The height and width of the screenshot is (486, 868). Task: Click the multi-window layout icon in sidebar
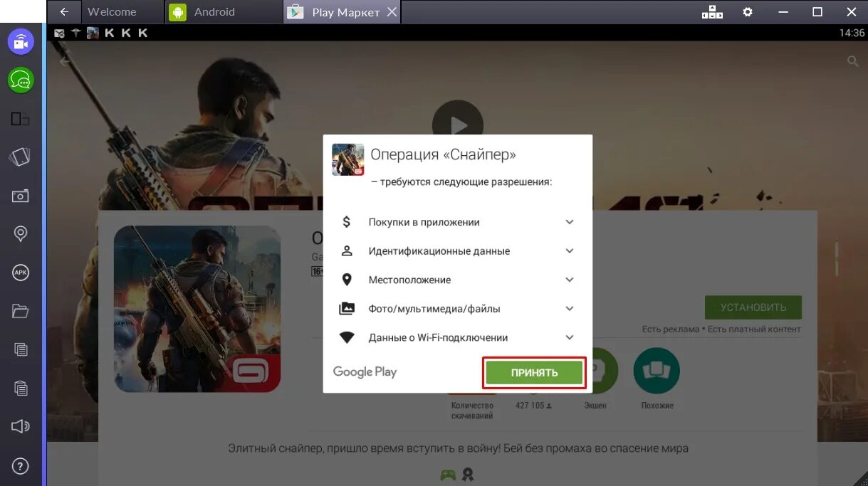tap(21, 119)
